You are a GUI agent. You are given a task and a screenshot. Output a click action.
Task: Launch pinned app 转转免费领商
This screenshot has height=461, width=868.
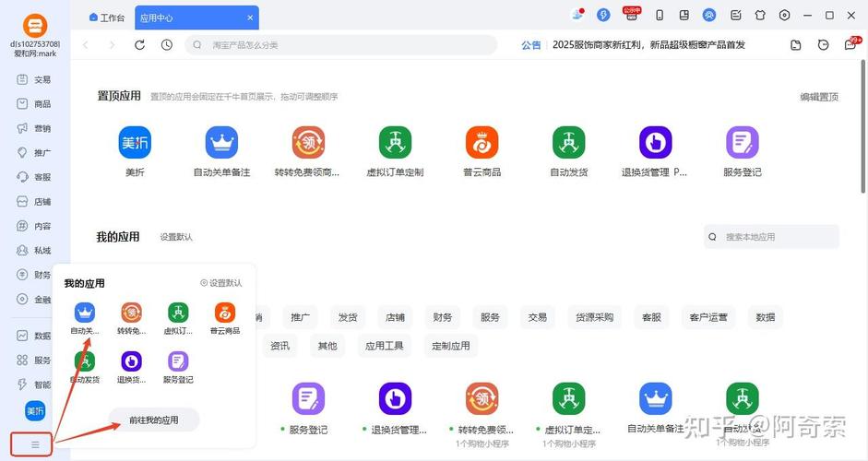pyautogui.click(x=308, y=142)
